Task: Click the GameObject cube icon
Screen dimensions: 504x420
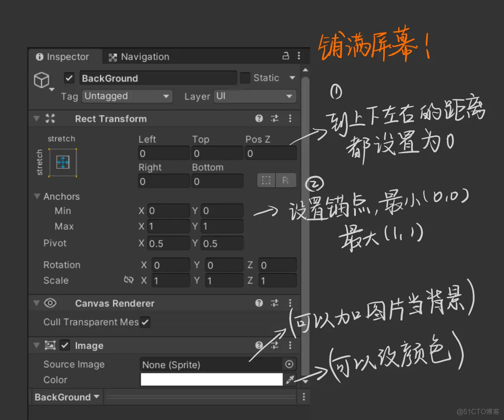Action: [42, 80]
